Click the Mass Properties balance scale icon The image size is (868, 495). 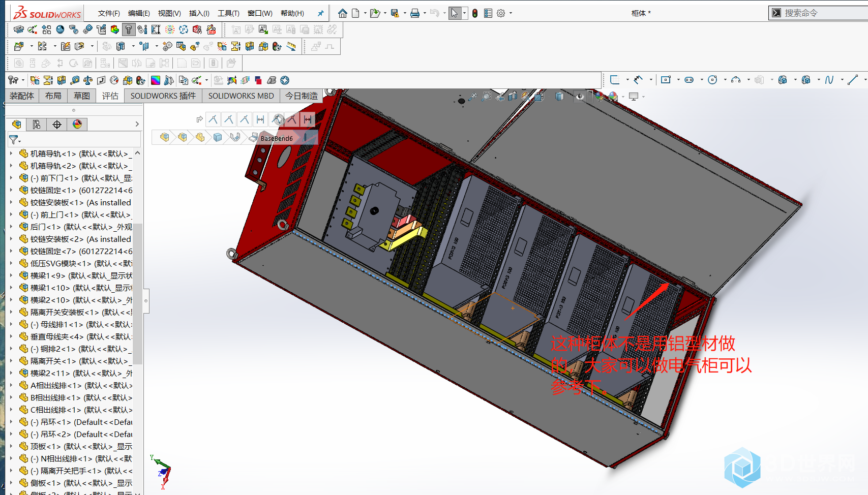click(x=88, y=80)
